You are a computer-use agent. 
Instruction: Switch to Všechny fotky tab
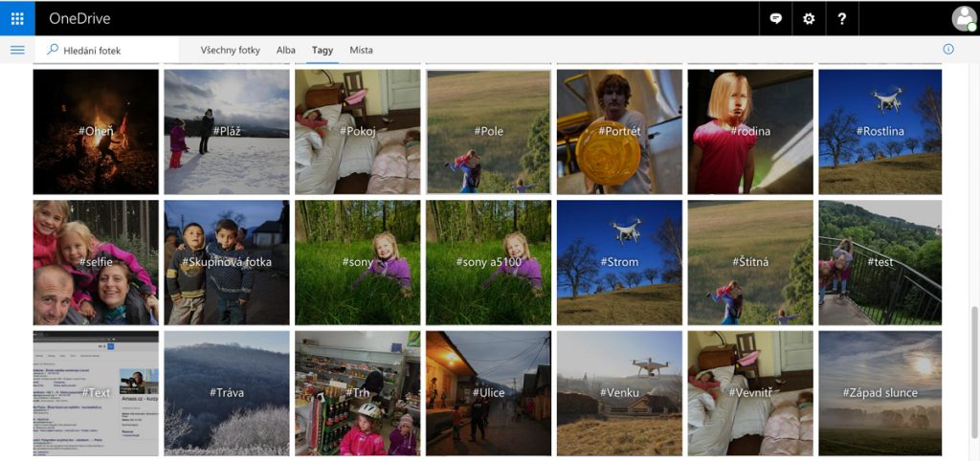(x=230, y=51)
